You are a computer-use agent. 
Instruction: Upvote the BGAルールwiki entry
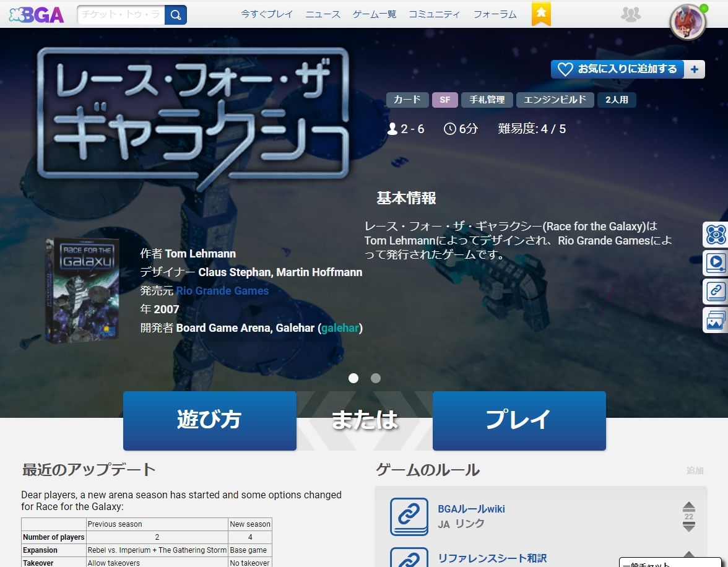[x=688, y=506]
